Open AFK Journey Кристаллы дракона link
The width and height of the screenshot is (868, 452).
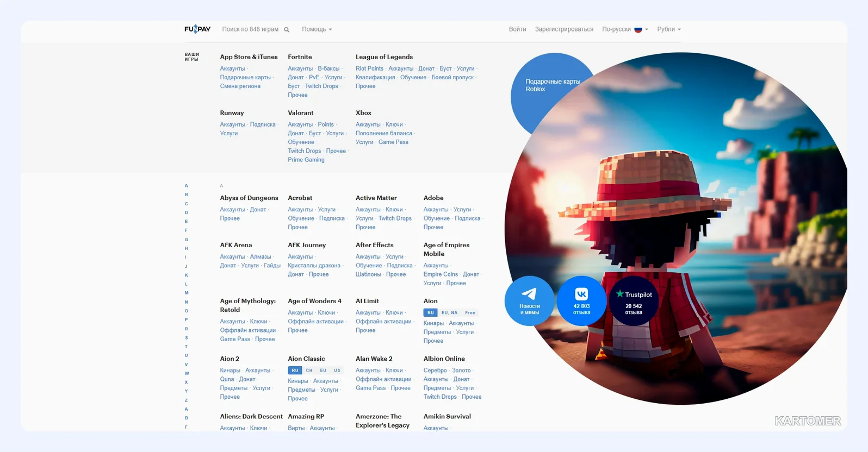(x=314, y=266)
